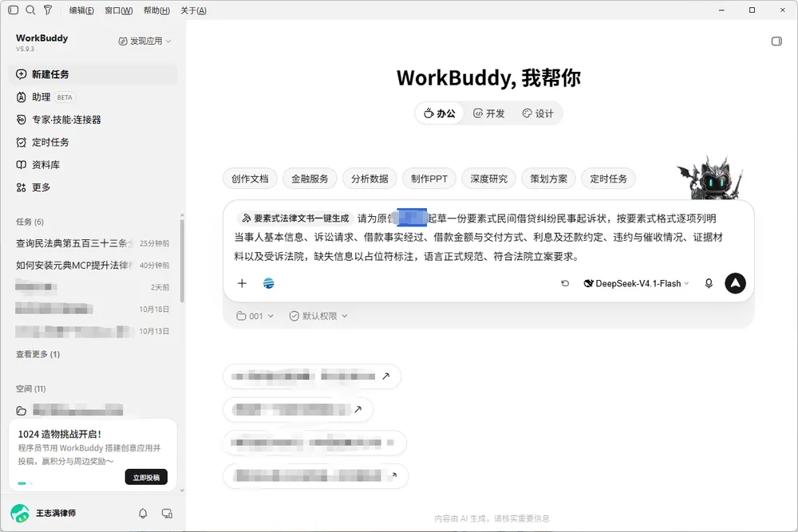Select the 定时任务 chip above the prompt box

coord(609,179)
